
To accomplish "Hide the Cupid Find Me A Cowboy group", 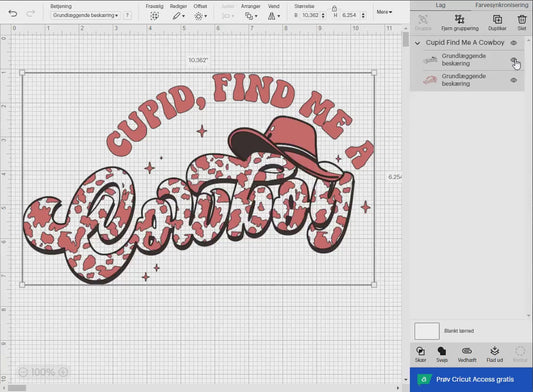I will [x=514, y=43].
